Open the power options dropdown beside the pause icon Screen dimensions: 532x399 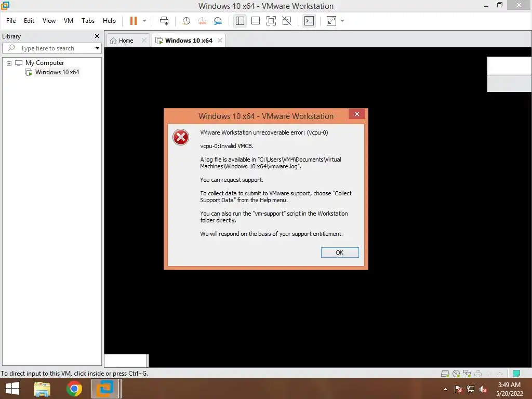[144, 21]
